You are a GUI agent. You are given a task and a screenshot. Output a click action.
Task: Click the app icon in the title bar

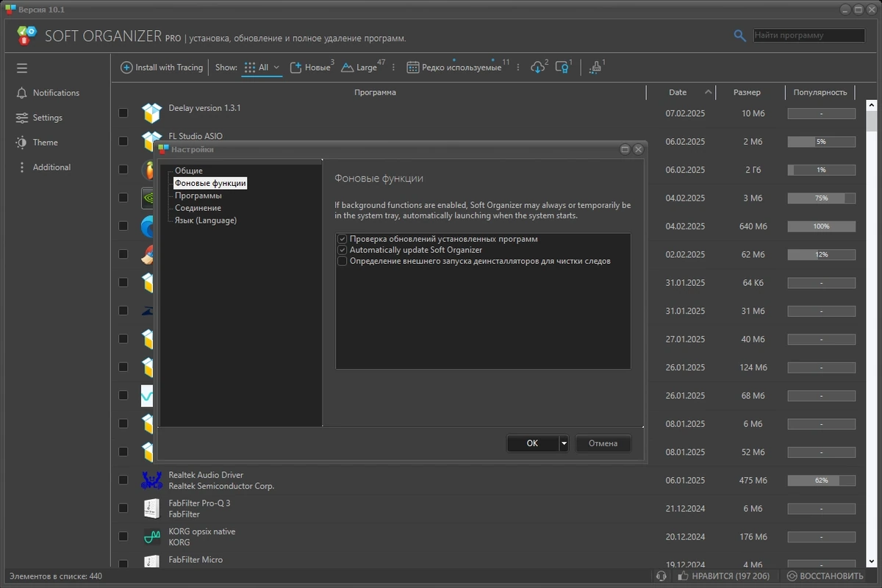(10, 10)
